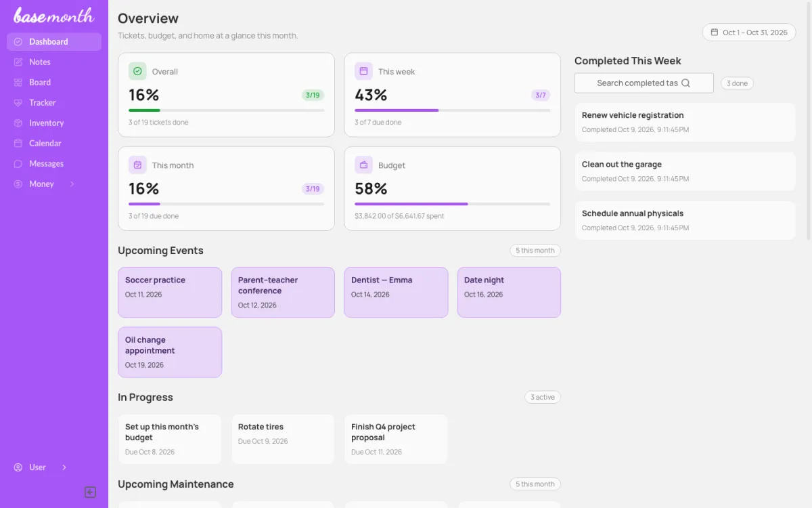Open Rotate tires task card
The image size is (812, 508).
tap(283, 439)
